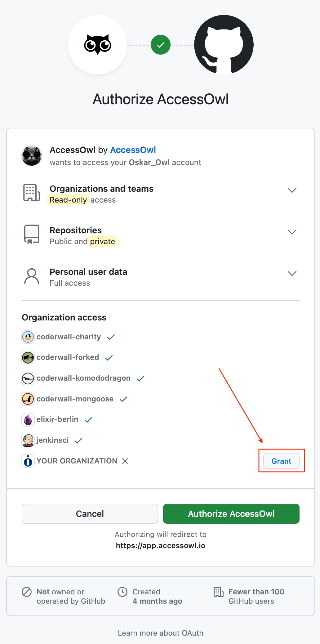The height and width of the screenshot is (644, 320).
Task: Click the coderwall-charity organization avatar
Action: point(28,337)
